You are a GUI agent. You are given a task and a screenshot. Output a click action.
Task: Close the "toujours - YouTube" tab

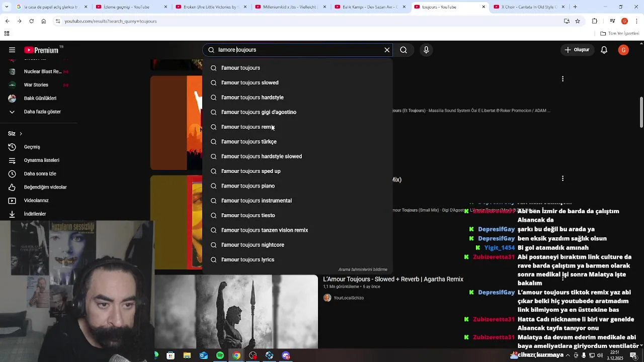tap(484, 7)
